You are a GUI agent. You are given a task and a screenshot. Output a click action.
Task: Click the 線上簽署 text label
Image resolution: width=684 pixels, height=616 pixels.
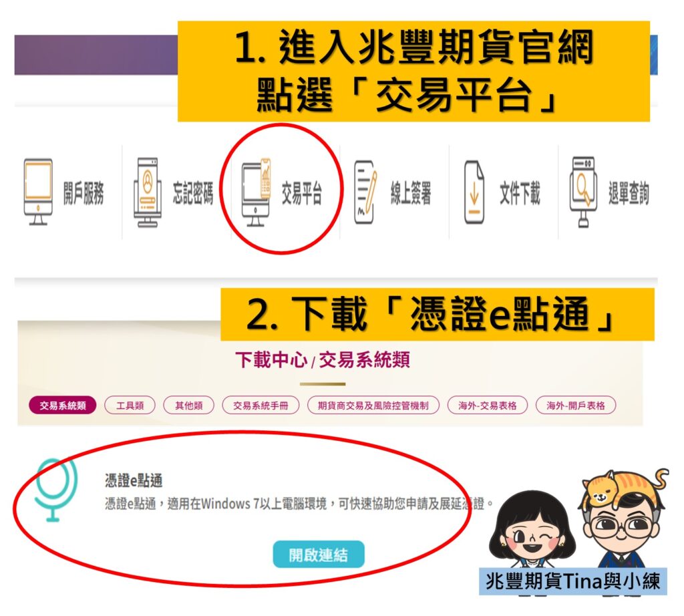click(411, 193)
